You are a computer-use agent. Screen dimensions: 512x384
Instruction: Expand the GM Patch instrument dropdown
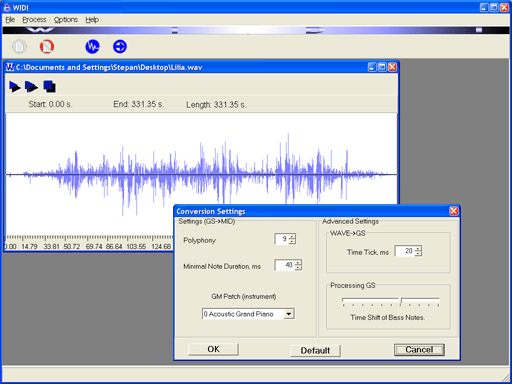pos(289,314)
